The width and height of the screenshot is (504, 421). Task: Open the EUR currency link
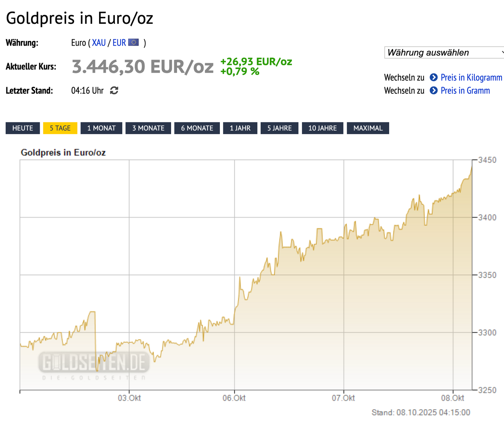119,43
